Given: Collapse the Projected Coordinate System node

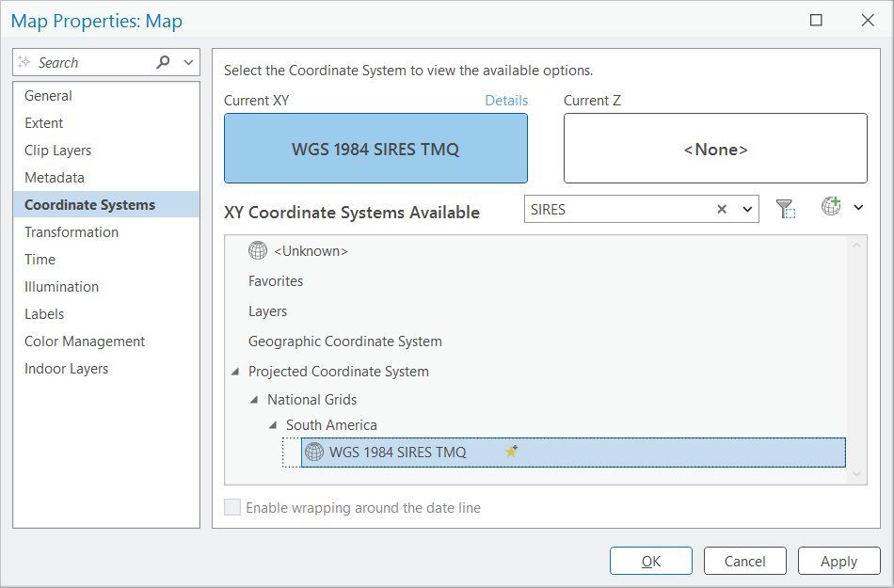Looking at the screenshot, I should click(x=235, y=371).
